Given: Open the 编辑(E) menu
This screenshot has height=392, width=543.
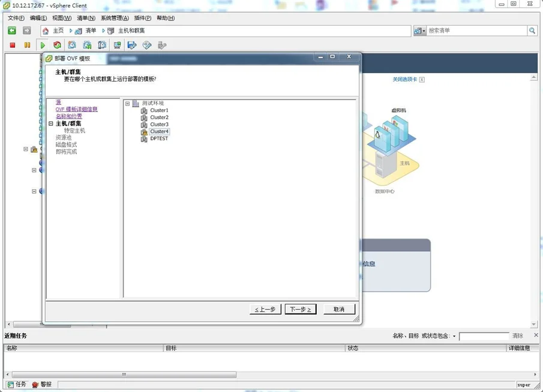Looking at the screenshot, I should pyautogui.click(x=38, y=18).
